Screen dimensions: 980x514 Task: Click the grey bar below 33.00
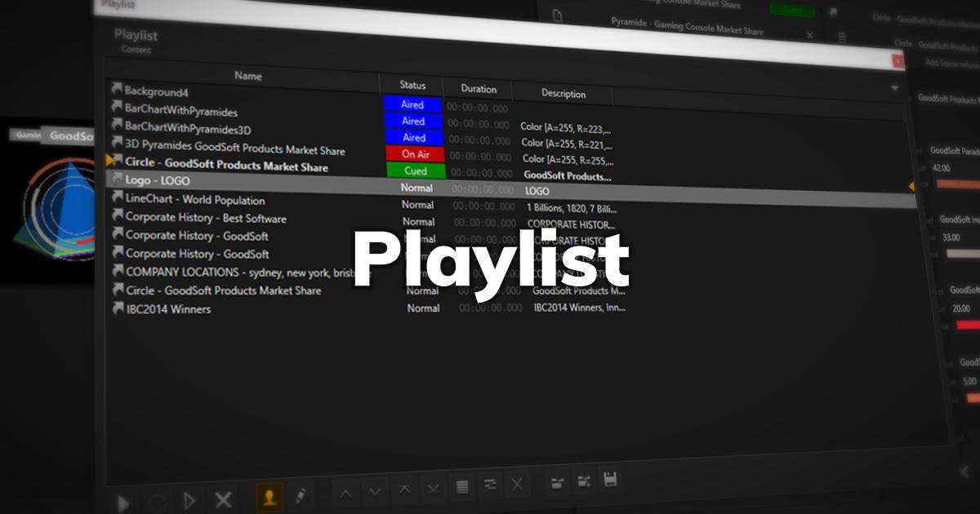[962, 254]
